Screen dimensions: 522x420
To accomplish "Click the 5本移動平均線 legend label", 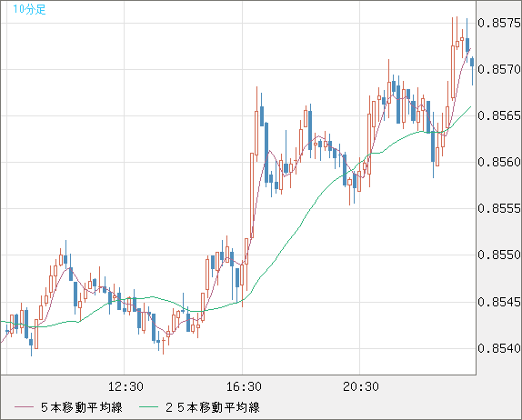I will coord(82,407).
